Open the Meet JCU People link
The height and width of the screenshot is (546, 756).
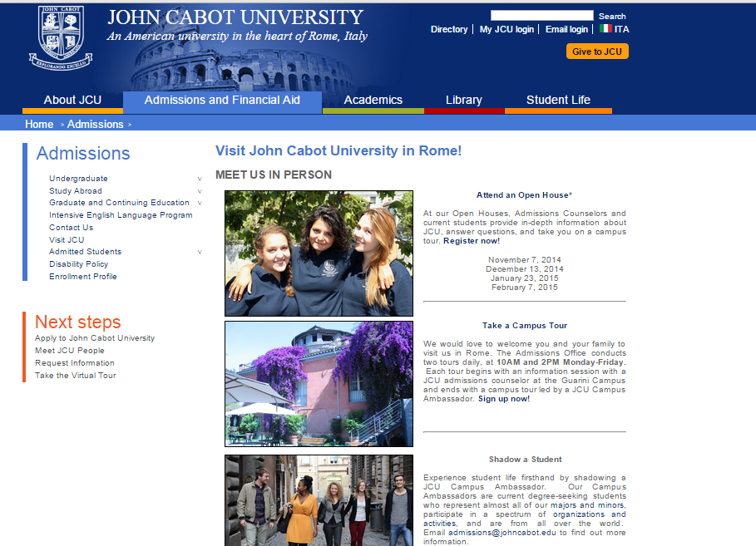(69, 351)
